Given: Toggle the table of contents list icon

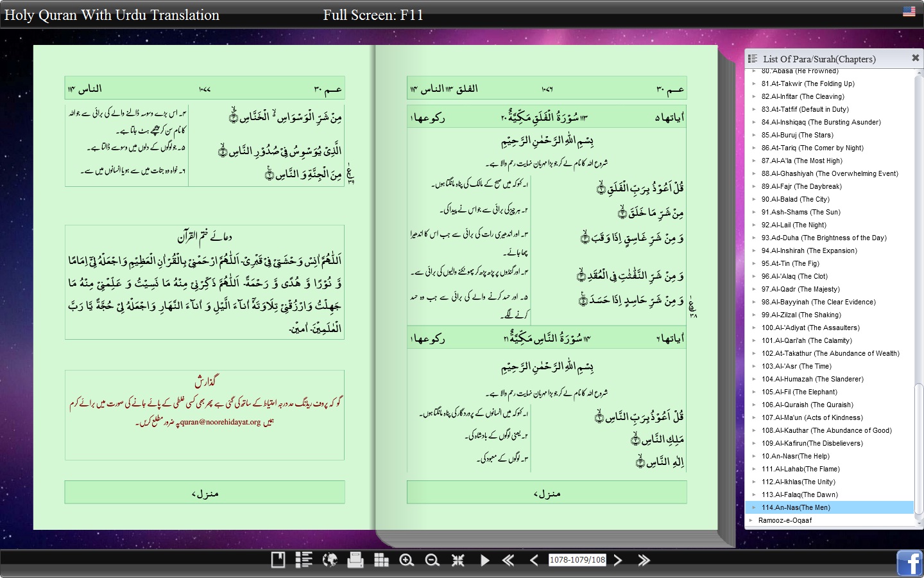Looking at the screenshot, I should tap(304, 560).
